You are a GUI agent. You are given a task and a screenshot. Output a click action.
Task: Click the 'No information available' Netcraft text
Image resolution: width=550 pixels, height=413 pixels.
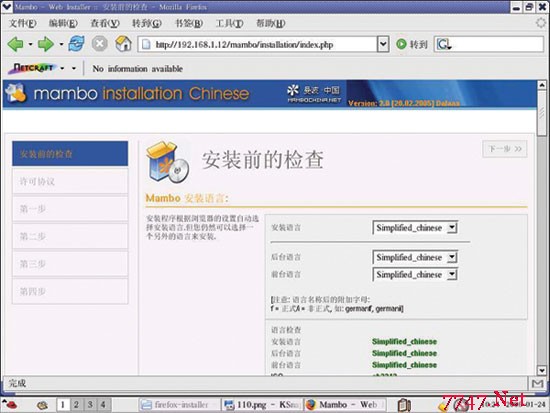[x=138, y=69]
